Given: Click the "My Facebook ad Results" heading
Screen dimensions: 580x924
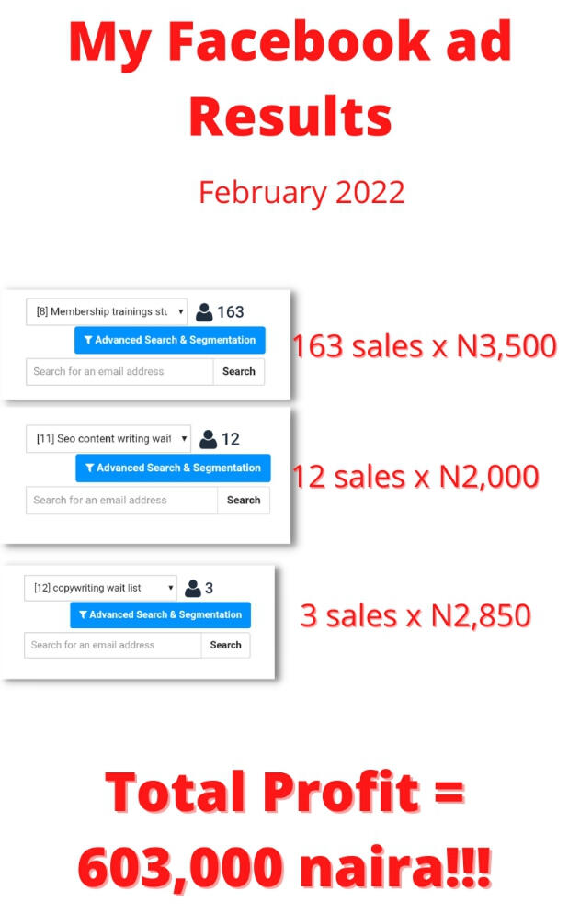Looking at the screenshot, I should [290, 78].
